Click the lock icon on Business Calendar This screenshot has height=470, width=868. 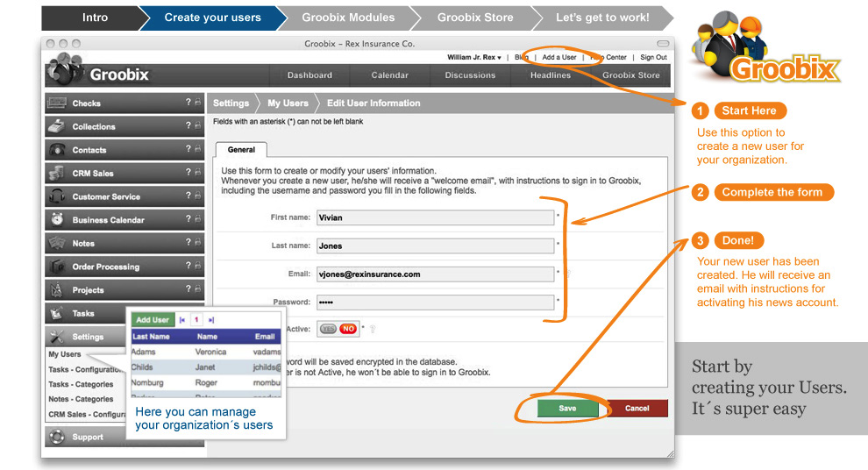(x=197, y=218)
